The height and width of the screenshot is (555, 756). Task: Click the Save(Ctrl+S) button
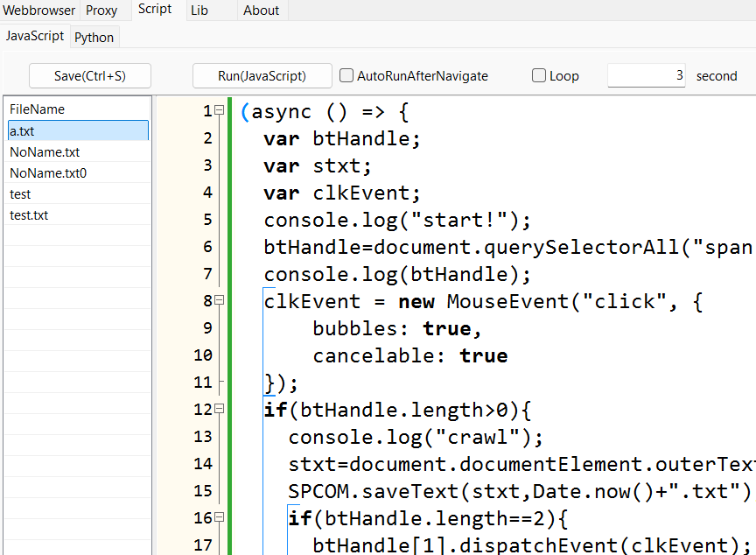point(90,76)
